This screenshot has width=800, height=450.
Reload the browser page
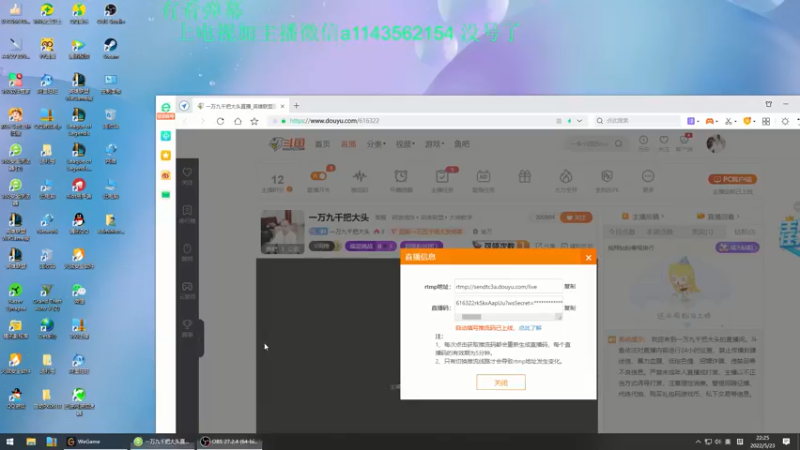click(220, 121)
